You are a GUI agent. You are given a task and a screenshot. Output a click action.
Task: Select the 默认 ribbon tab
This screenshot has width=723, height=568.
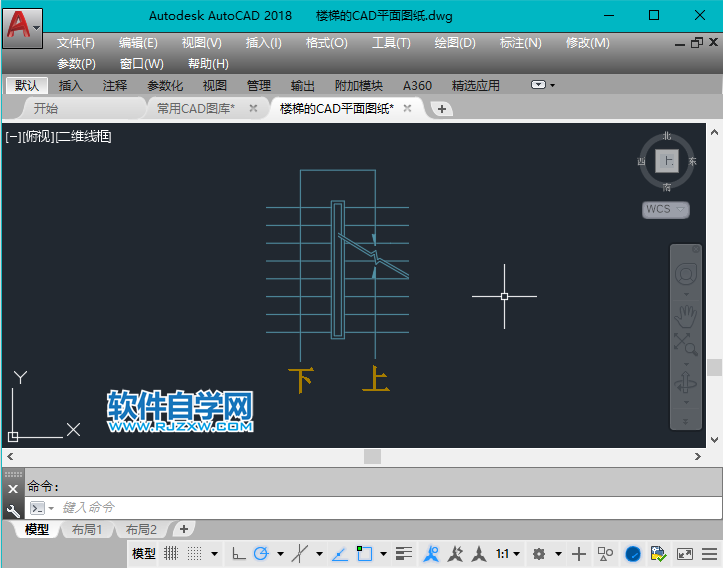coord(27,85)
